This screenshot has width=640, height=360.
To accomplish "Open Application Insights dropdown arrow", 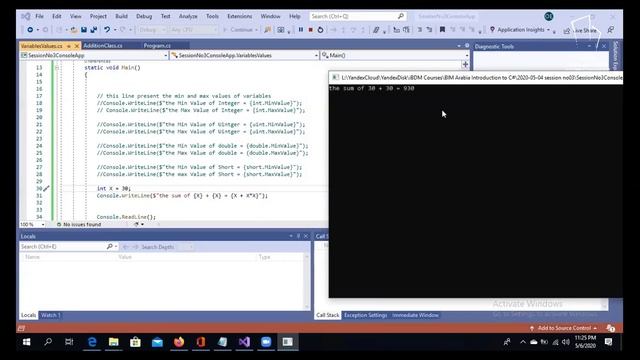I will tap(548, 30).
